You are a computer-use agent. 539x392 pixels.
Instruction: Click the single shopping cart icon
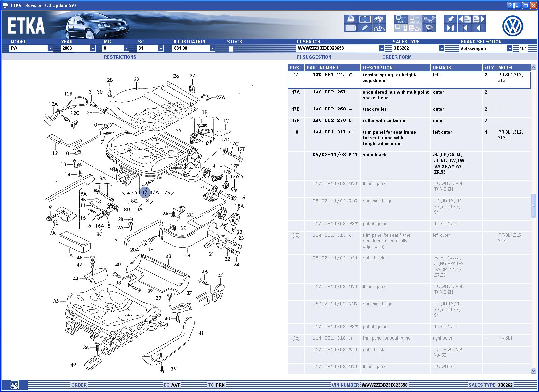click(429, 28)
